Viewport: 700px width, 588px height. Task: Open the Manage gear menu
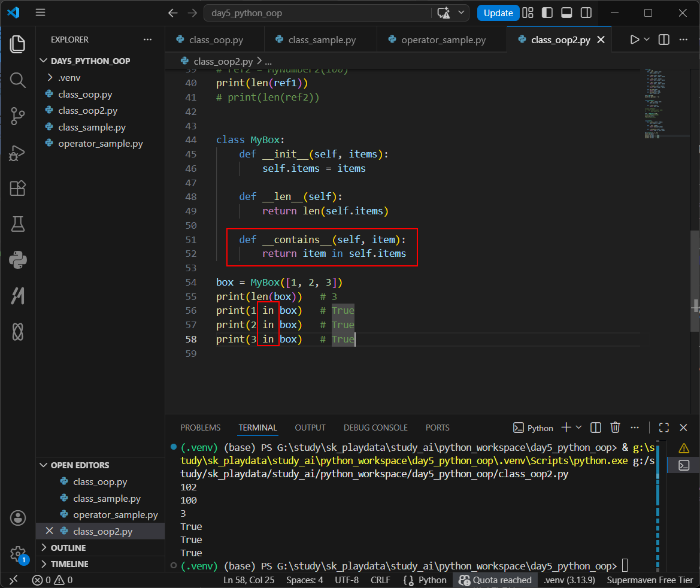(x=17, y=554)
